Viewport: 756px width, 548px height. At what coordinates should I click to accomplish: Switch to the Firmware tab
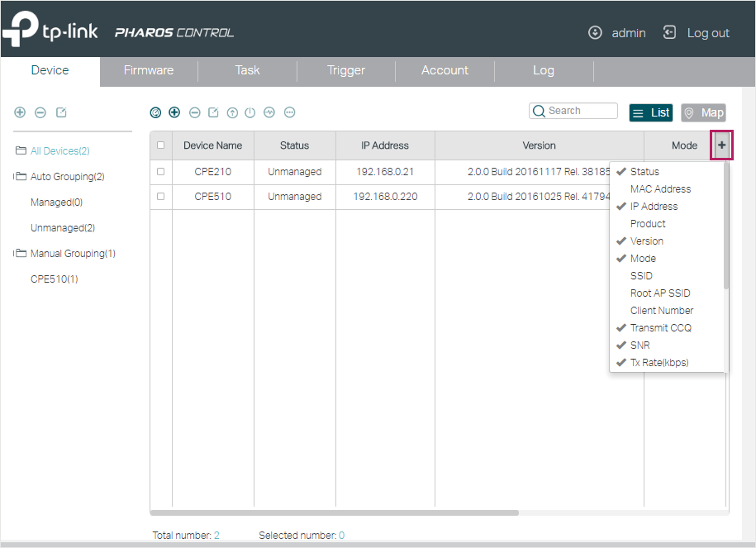(149, 70)
